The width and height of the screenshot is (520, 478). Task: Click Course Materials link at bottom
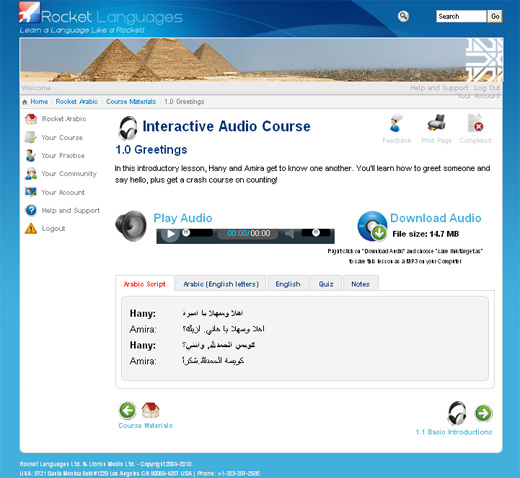tap(146, 426)
